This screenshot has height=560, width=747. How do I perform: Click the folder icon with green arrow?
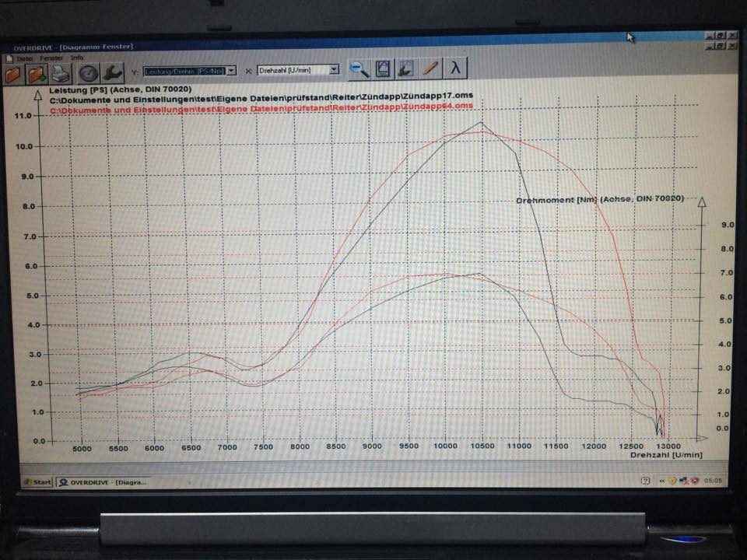point(37,74)
